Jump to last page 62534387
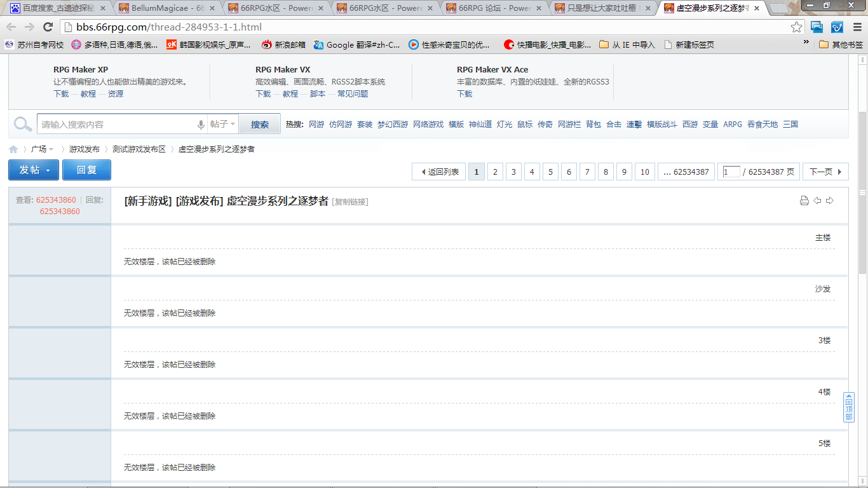Image resolution: width=868 pixels, height=488 pixels. pyautogui.click(x=686, y=172)
